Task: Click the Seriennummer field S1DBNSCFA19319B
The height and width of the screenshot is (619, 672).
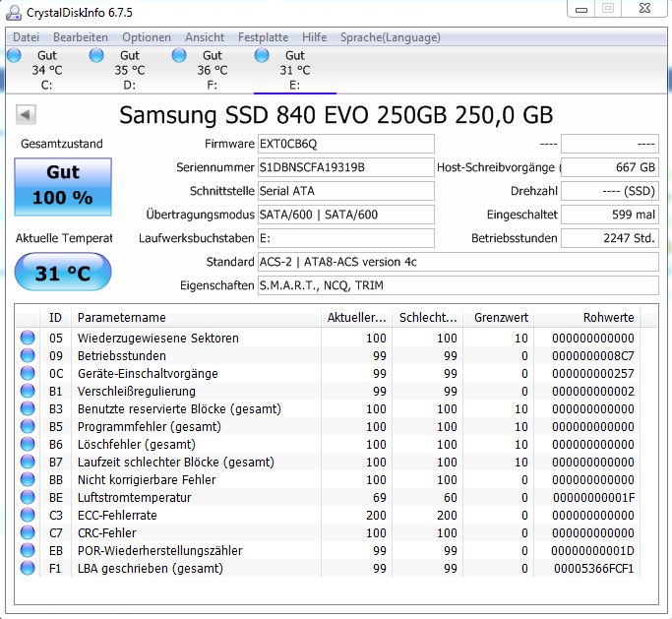Action: pyautogui.click(x=346, y=167)
